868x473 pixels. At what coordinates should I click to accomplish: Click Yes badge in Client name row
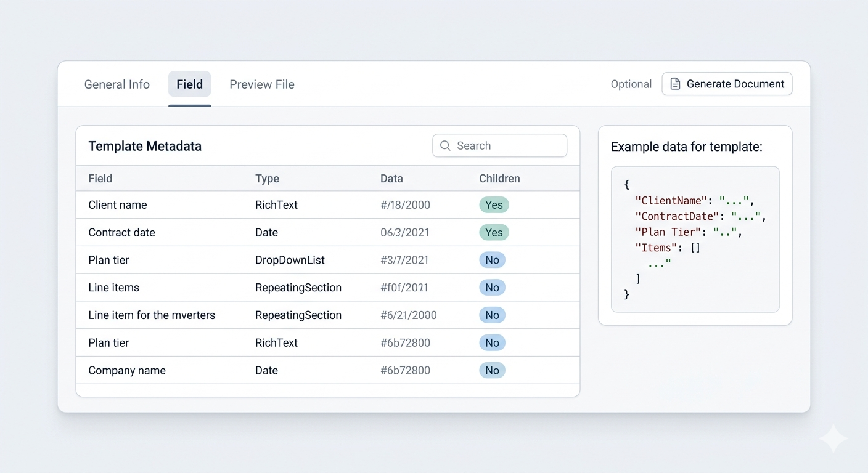[x=494, y=205]
